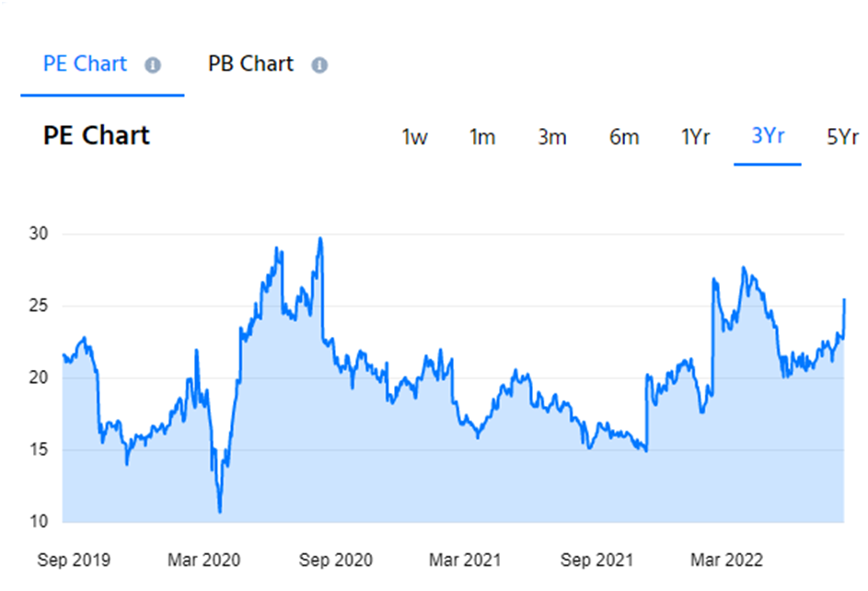
Task: Click the active 3Yr range option
Action: point(768,136)
